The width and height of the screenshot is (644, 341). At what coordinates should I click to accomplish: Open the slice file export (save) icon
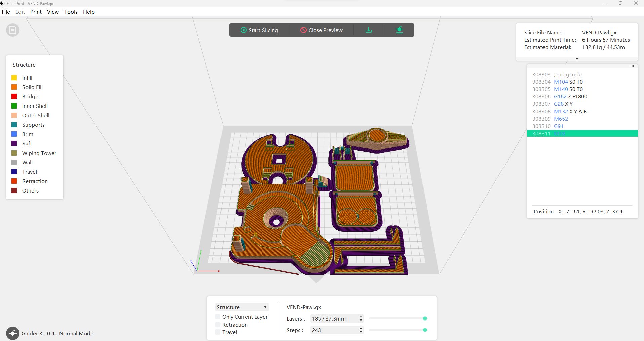tap(369, 30)
